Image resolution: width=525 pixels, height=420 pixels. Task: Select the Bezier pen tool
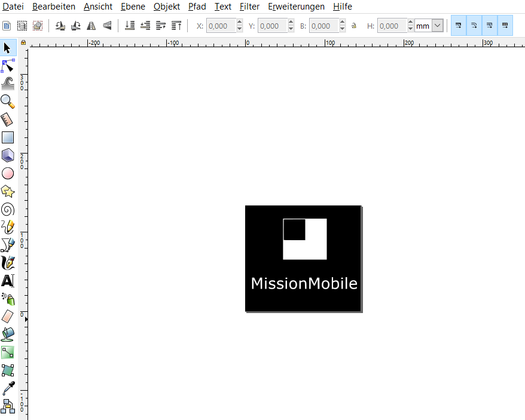[7, 245]
